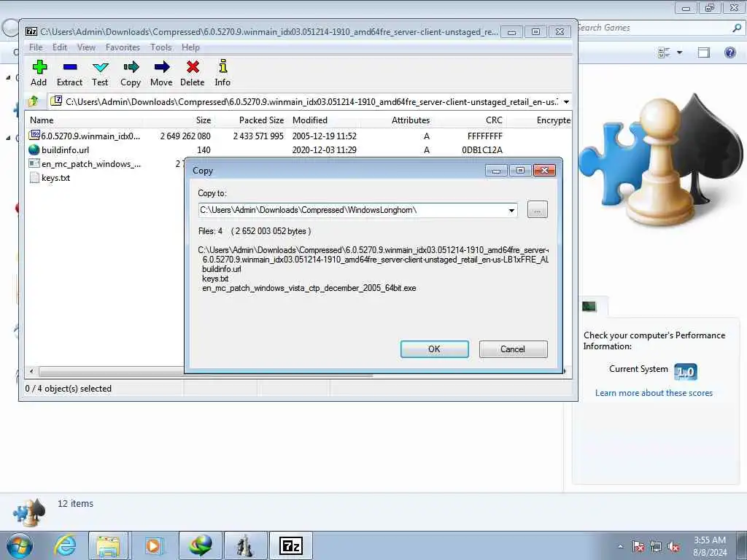Show hidden tray icons arrow

[x=620, y=546]
